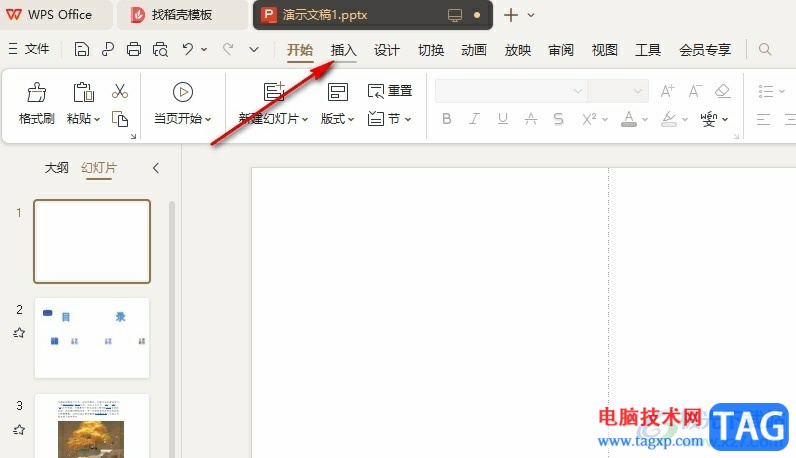The height and width of the screenshot is (458, 796).
Task: Switch to the 动画 ribbon tab
Action: [474, 50]
